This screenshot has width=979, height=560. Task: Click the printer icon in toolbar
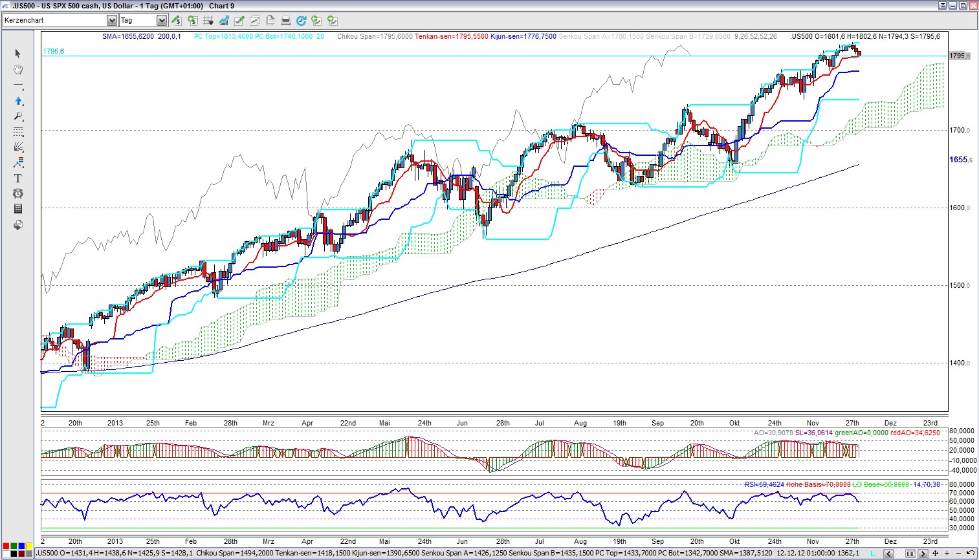[285, 21]
